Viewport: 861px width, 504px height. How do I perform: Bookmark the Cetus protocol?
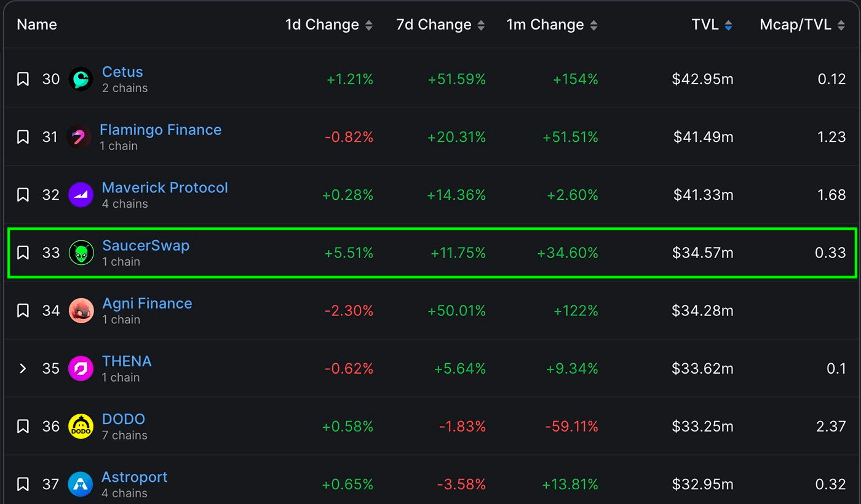pos(23,79)
